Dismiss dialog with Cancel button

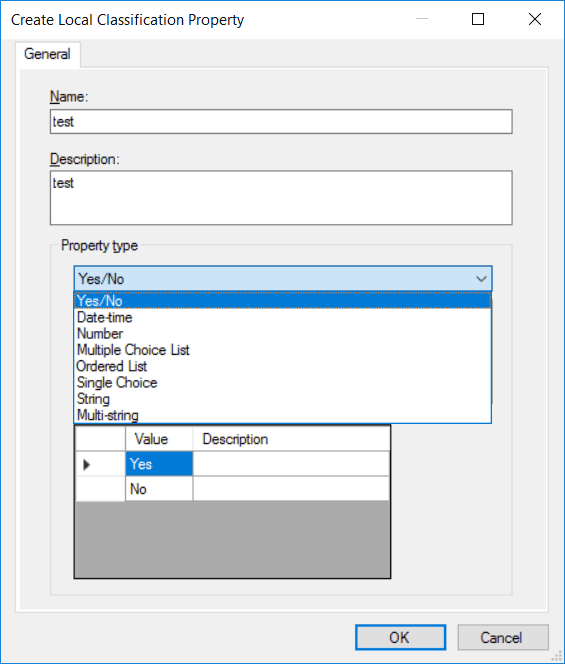point(503,637)
